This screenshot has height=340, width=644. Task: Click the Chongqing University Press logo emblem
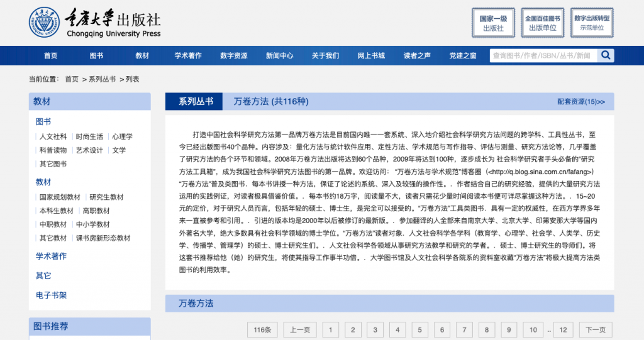click(x=44, y=23)
